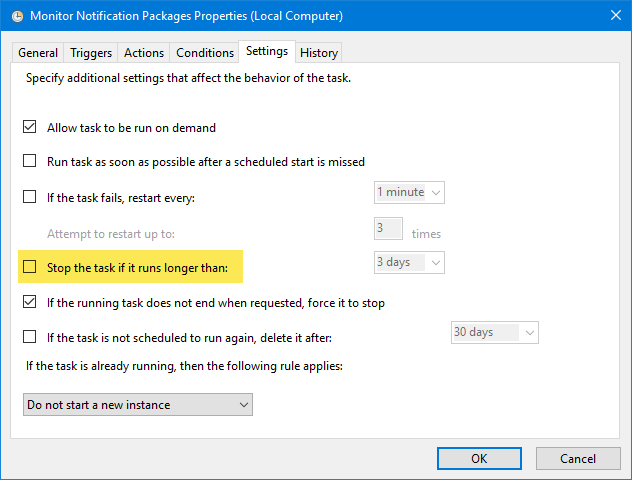Open the Triggers tab
Viewport: 632px width, 480px height.
click(x=91, y=53)
